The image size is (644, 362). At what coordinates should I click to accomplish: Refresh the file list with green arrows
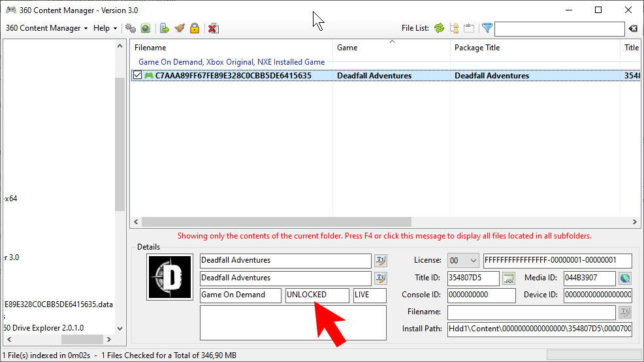click(x=439, y=28)
